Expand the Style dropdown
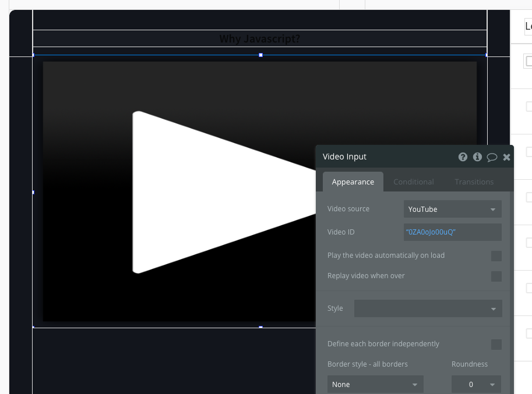Viewport: 532px width, 394px height. coord(428,308)
